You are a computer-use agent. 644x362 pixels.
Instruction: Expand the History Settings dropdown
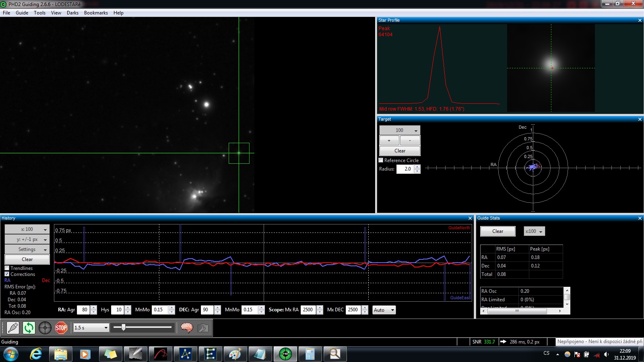pyautogui.click(x=27, y=249)
